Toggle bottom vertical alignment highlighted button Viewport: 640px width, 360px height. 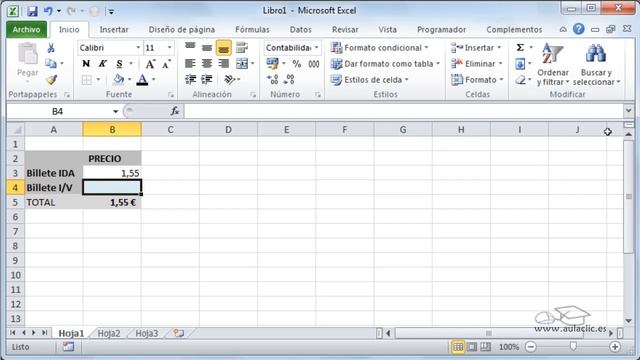click(223, 48)
